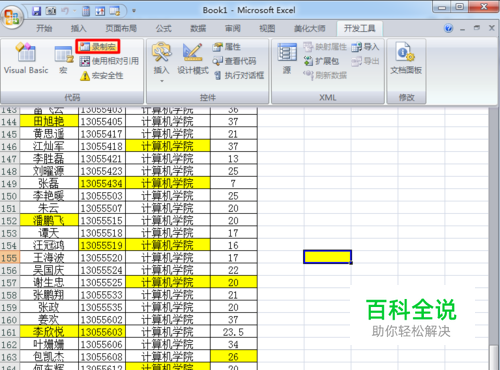Click 映射属性 map properties
The height and width of the screenshot is (370, 500).
click(x=325, y=47)
